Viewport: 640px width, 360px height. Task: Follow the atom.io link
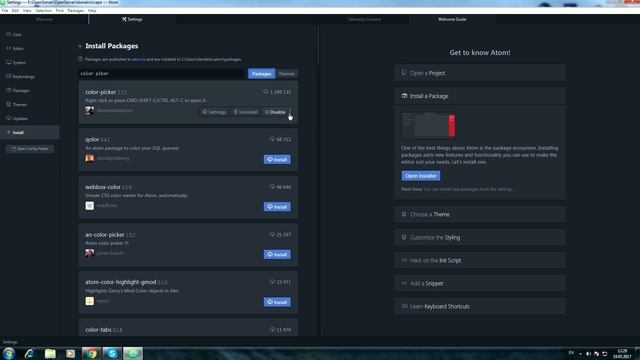tap(139, 60)
